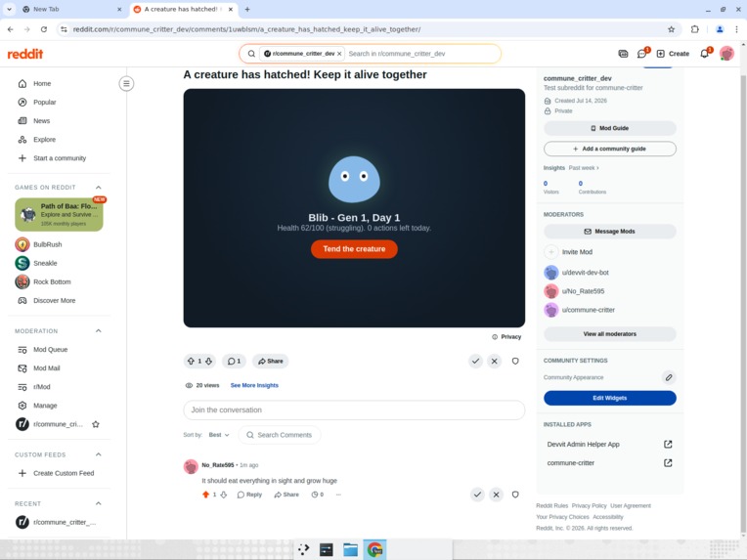Upvote No_Rate595's comment
This screenshot has width=747, height=560.
(x=205, y=495)
